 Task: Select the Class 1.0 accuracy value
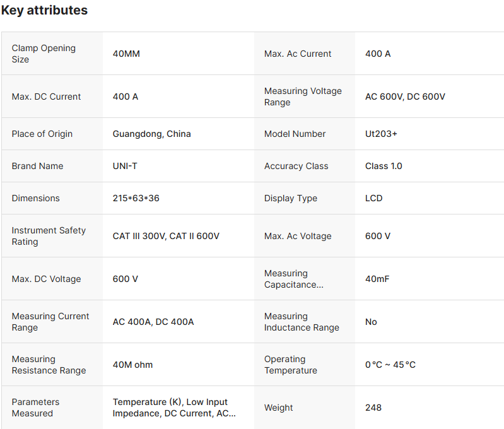384,166
